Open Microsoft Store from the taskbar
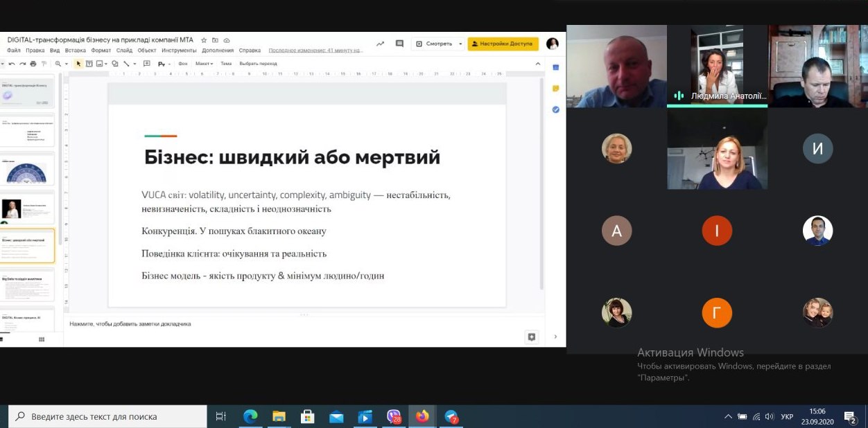 coord(308,416)
